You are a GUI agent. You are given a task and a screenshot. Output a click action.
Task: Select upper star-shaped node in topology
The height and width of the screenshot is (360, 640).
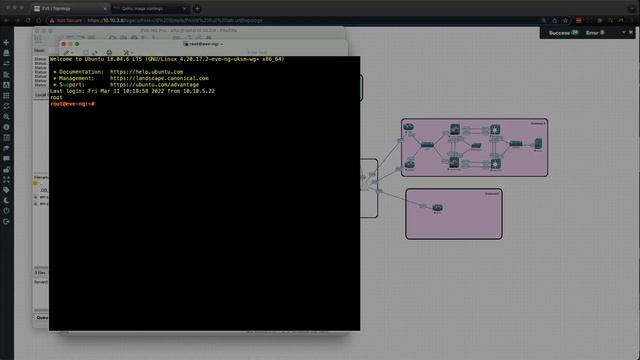[x=495, y=130]
